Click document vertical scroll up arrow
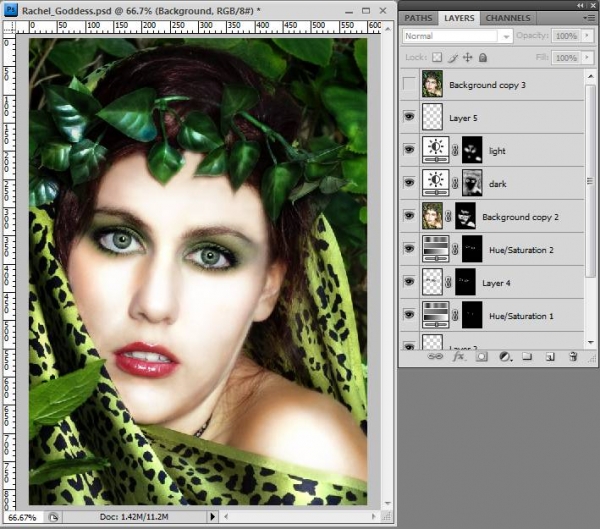 (388, 29)
